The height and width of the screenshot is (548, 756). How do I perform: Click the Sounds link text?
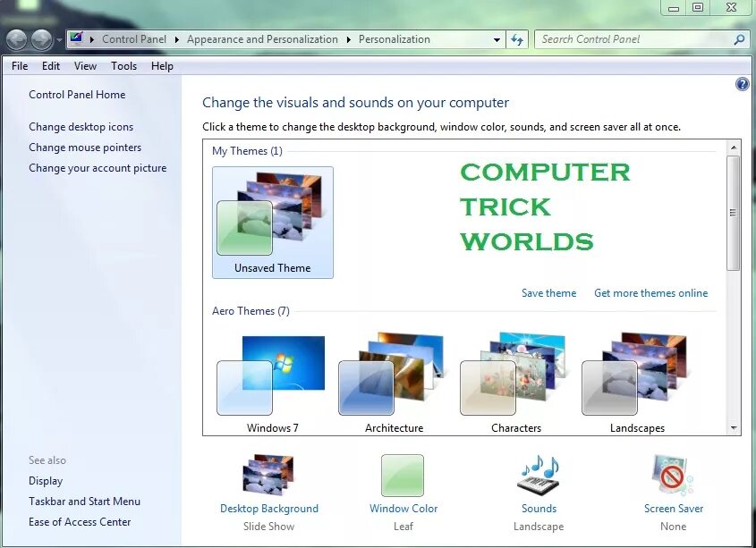[539, 509]
